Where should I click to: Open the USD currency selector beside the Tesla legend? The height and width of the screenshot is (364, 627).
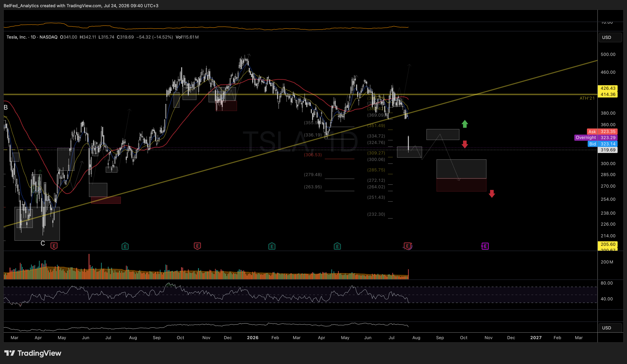(610, 37)
